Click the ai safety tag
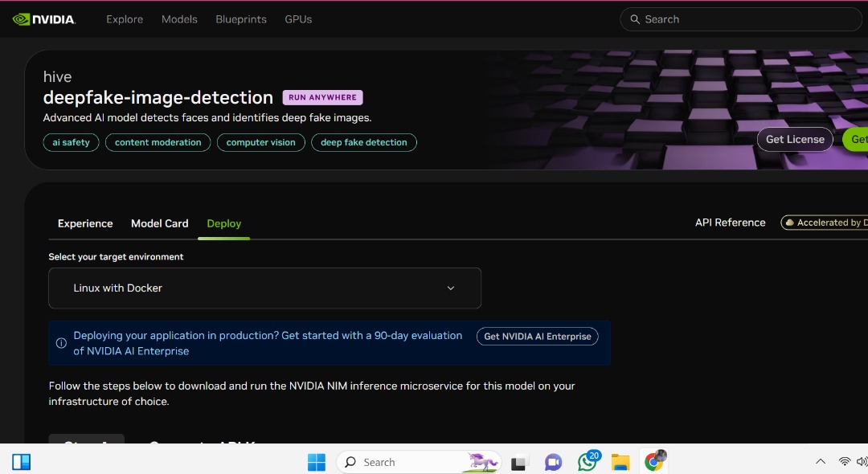Screen dimensions: 868x474 pyautogui.click(x=71, y=142)
